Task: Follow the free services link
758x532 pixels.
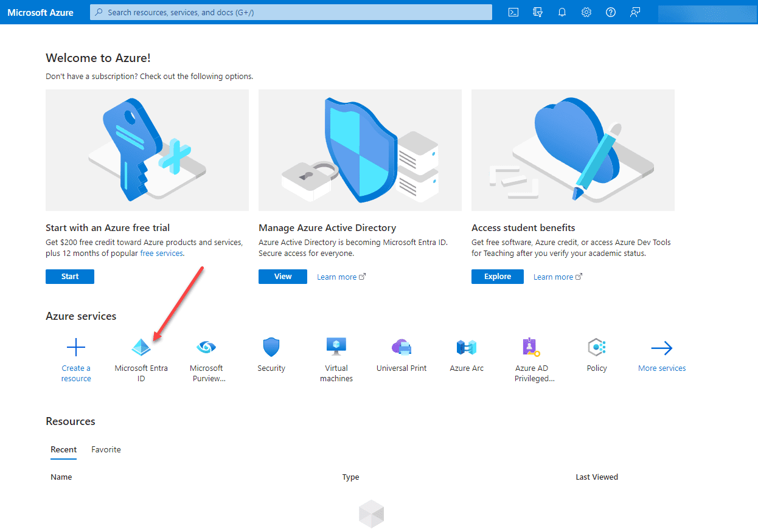Action: coord(162,254)
